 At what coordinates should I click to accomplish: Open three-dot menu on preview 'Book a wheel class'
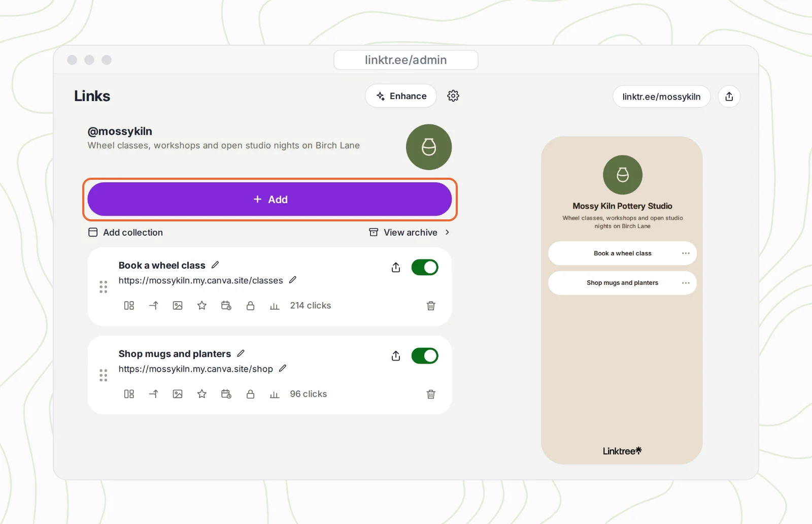pos(686,253)
